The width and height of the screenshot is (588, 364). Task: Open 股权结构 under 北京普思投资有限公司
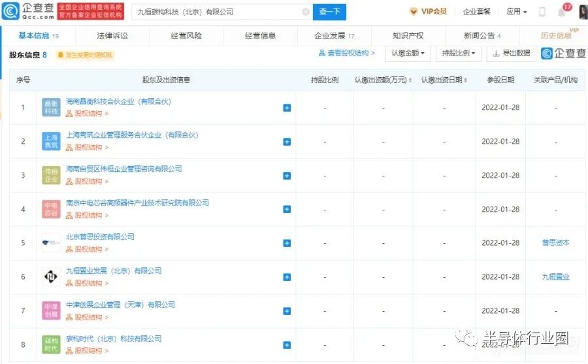click(87, 249)
